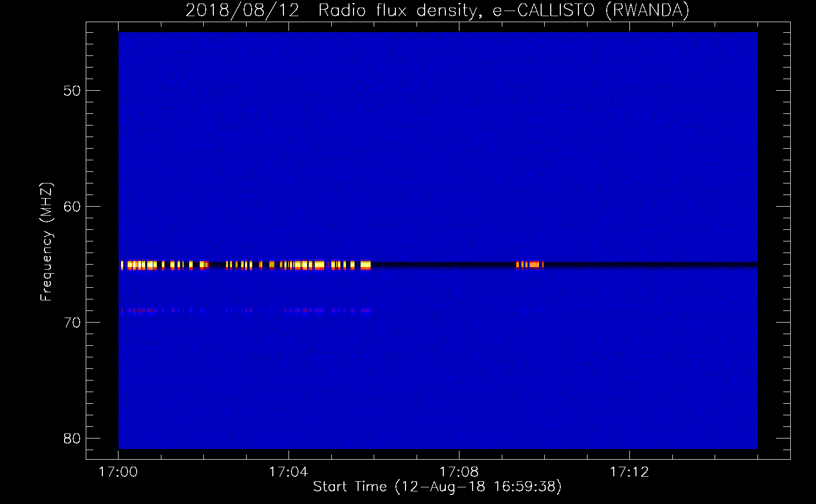Click the '60' frequency tick label
The width and height of the screenshot is (816, 504).
(72, 207)
